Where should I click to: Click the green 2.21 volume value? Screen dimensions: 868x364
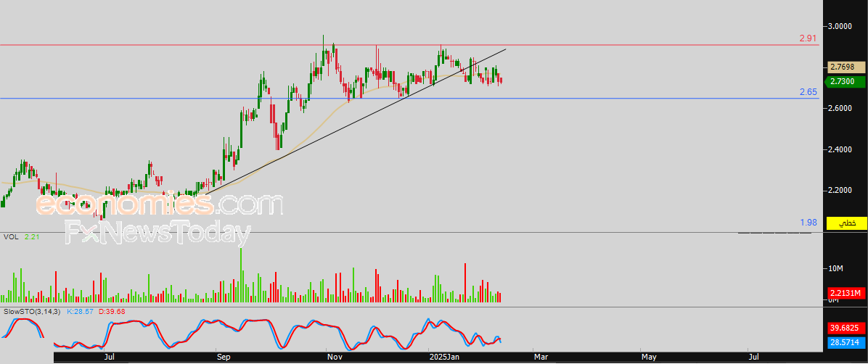[x=32, y=237]
